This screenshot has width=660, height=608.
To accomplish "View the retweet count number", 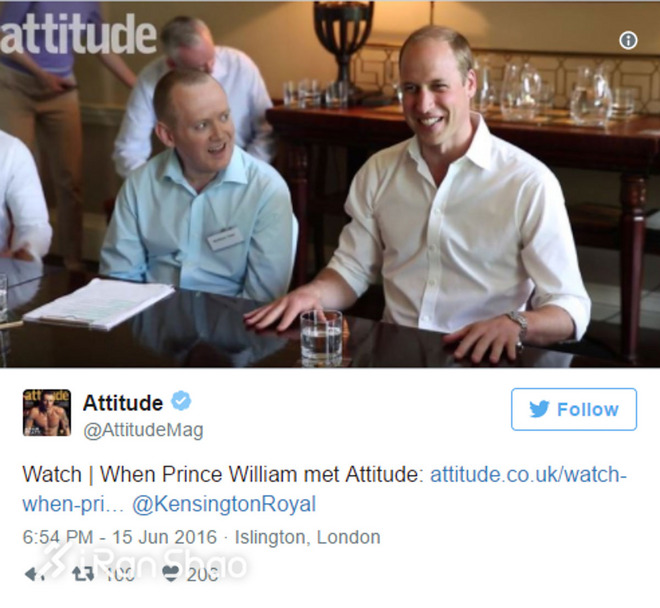I will coord(120,574).
